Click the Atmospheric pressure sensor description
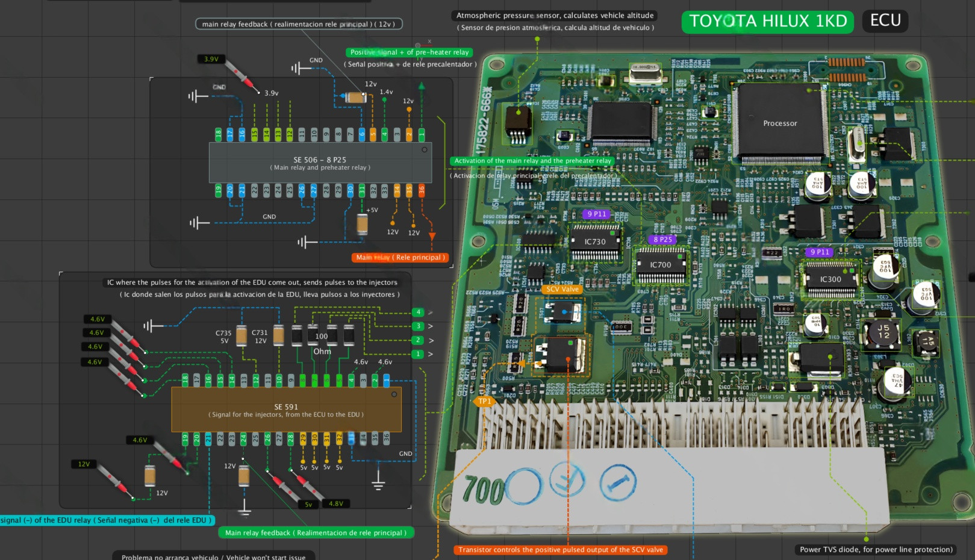Screen dimensions: 975x560 click(x=555, y=16)
